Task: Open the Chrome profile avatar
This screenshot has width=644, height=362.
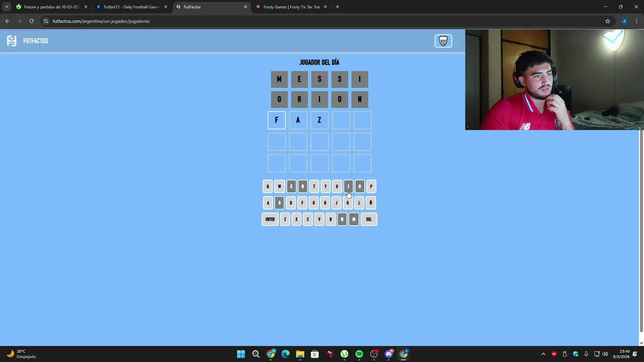Action: [624, 21]
